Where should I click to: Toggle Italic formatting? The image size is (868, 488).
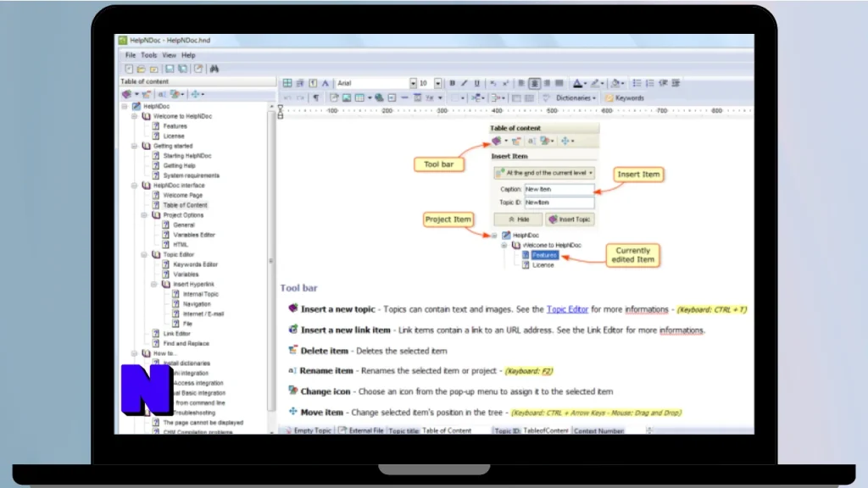click(465, 83)
